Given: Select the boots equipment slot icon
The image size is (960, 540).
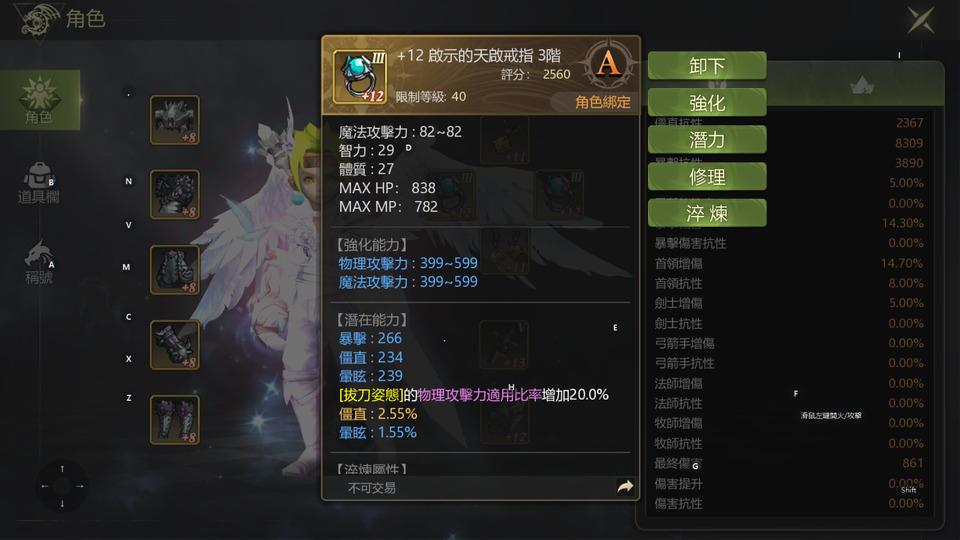Looking at the screenshot, I should click(x=174, y=420).
